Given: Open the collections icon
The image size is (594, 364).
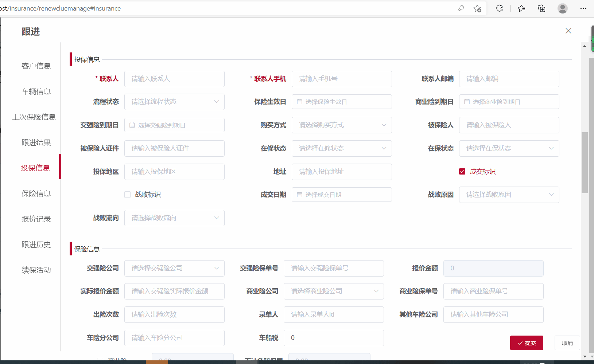Looking at the screenshot, I should click(541, 8).
